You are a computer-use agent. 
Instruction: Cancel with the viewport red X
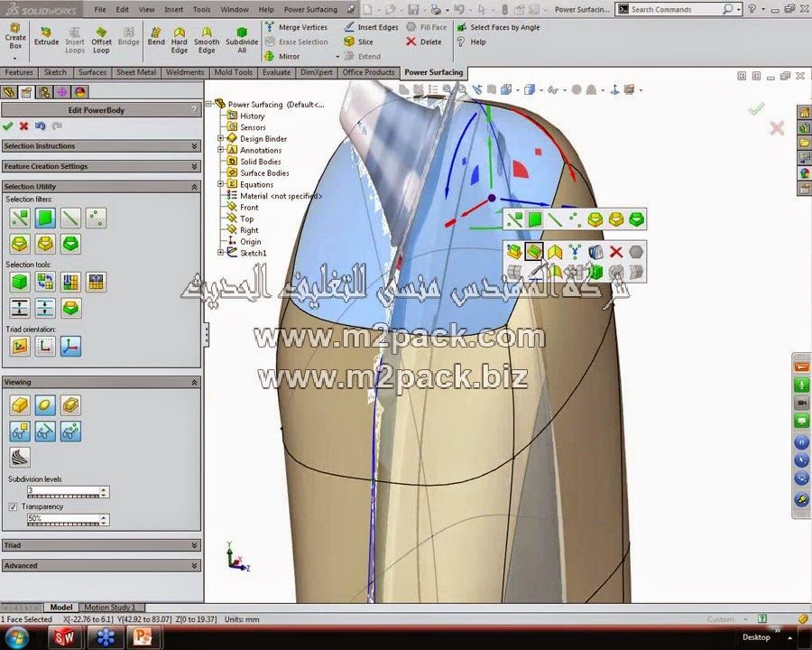point(777,128)
